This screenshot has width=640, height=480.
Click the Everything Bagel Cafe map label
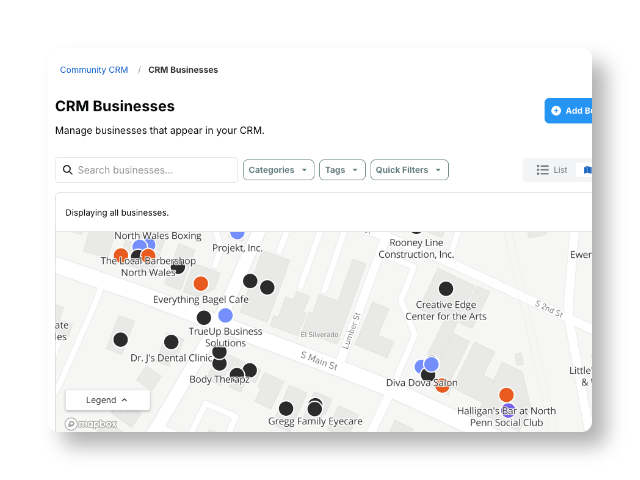point(201,300)
